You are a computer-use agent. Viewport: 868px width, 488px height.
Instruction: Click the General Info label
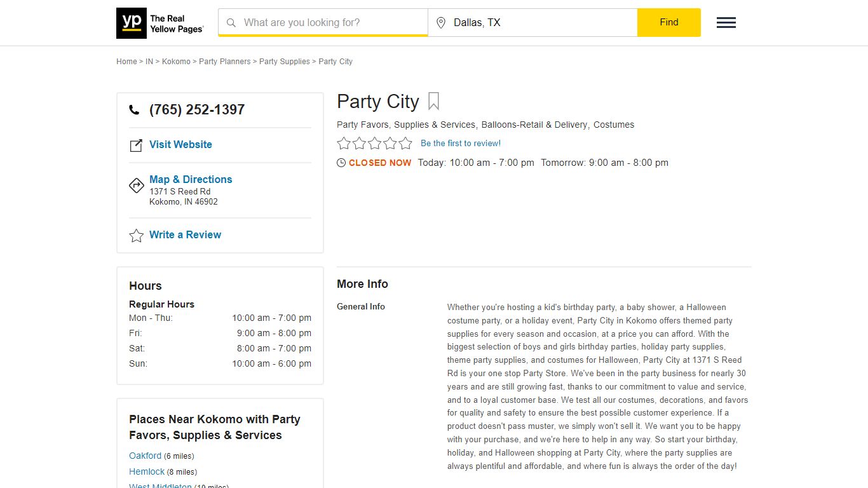click(361, 306)
